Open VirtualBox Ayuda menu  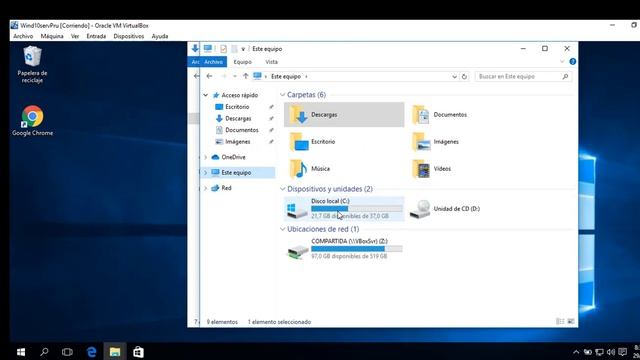[x=160, y=36]
